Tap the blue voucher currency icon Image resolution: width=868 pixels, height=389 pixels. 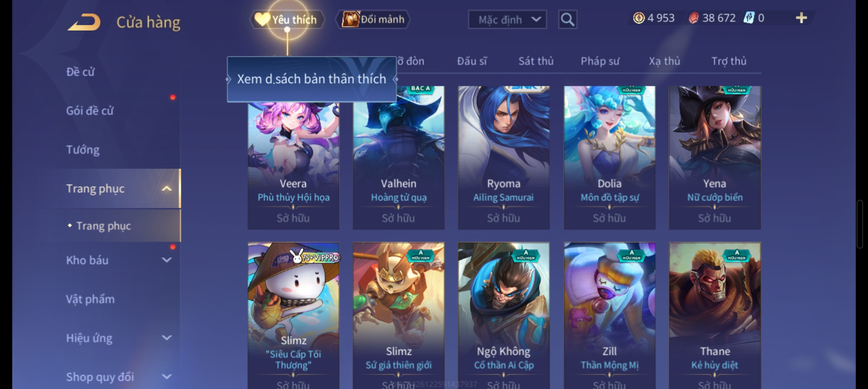click(x=749, y=18)
